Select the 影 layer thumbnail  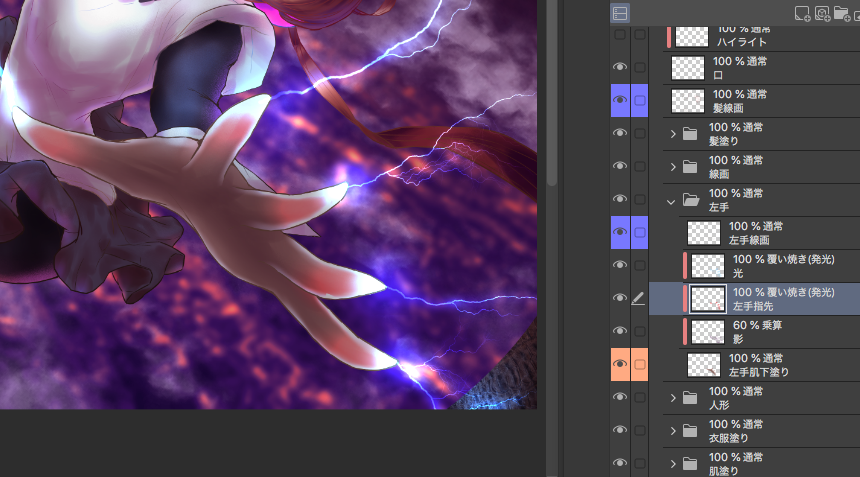click(x=708, y=332)
